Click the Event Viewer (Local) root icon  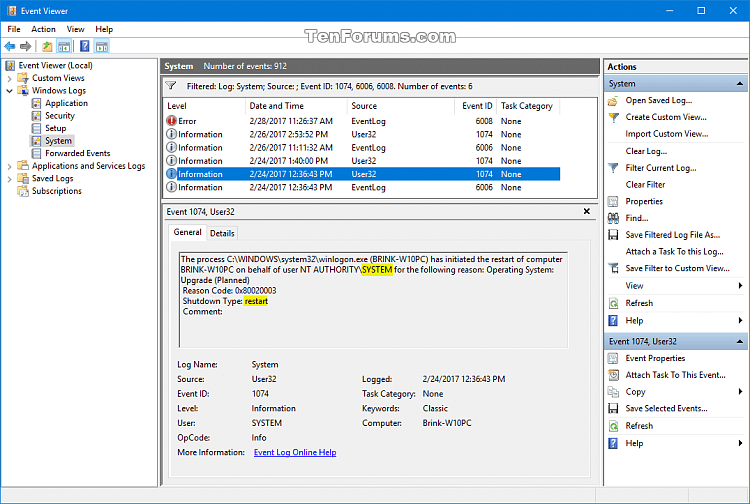[10, 66]
